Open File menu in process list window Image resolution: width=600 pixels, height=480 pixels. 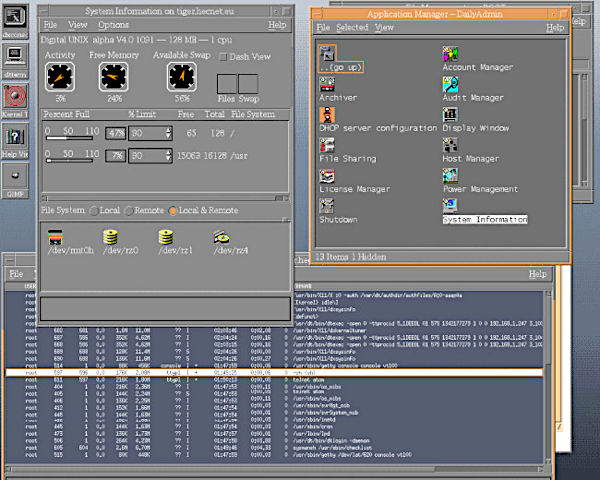click(16, 274)
